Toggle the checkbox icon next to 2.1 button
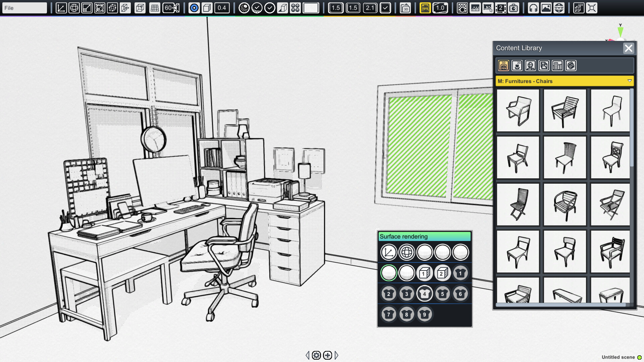Image resolution: width=644 pixels, height=362 pixels. [x=384, y=7]
